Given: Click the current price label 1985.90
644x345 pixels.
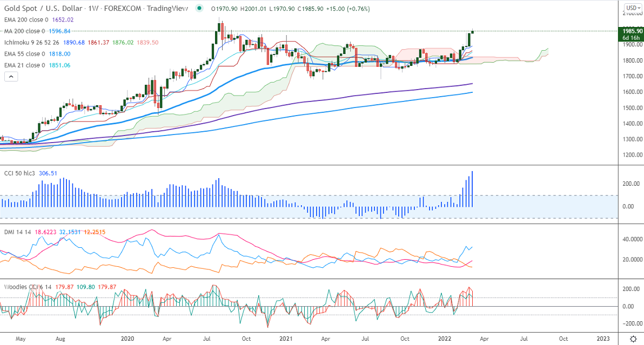Looking at the screenshot, I should pos(632,31).
